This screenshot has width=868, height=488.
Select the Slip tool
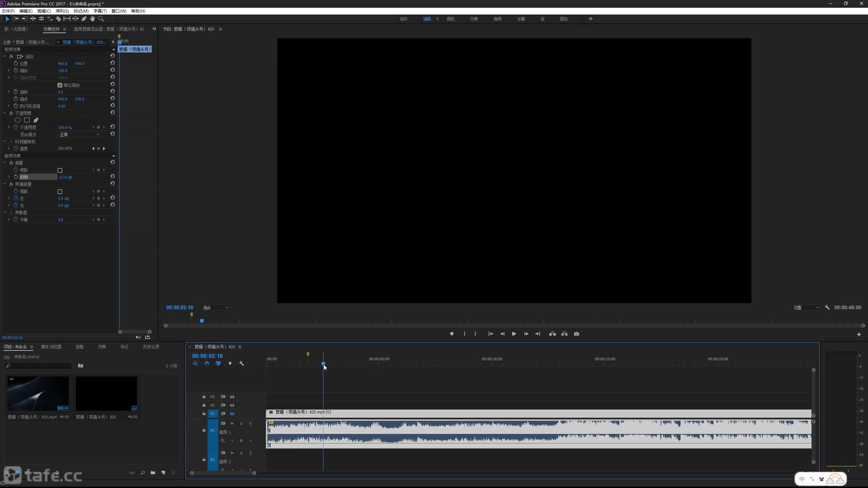coord(67,19)
